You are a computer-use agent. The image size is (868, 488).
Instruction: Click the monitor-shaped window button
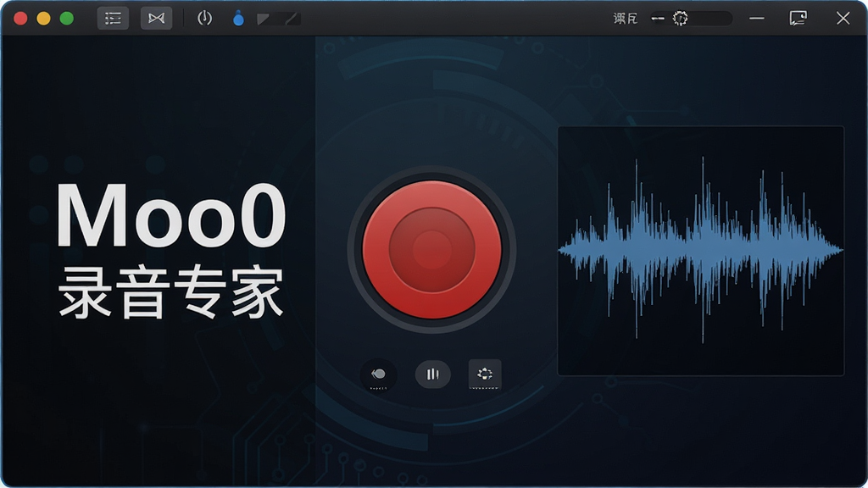(798, 19)
